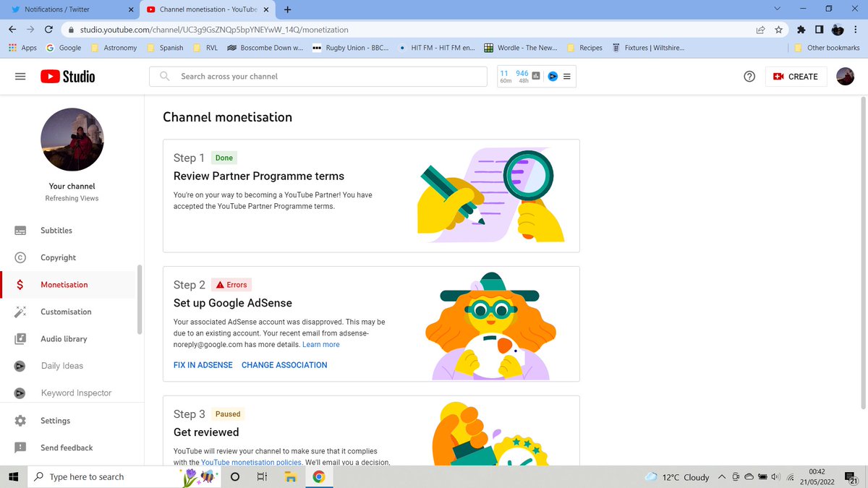868x488 pixels.
Task: Click the account avatar in the header
Action: pos(845,77)
